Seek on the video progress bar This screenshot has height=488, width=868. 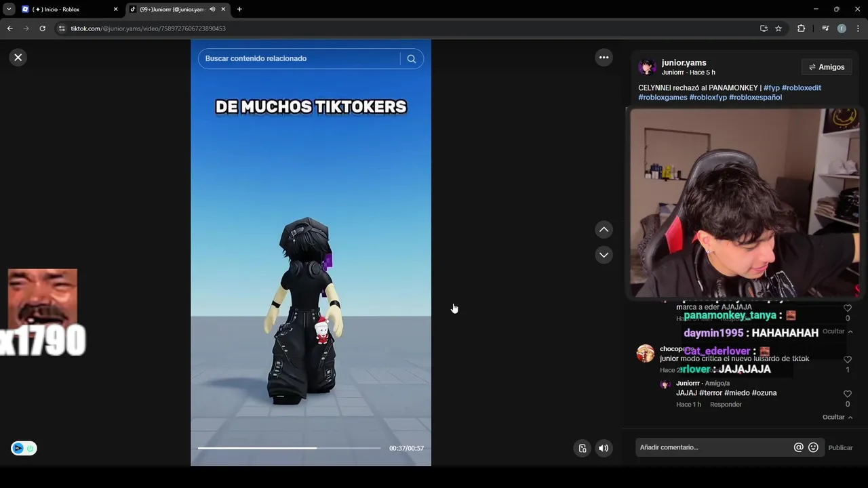click(289, 448)
